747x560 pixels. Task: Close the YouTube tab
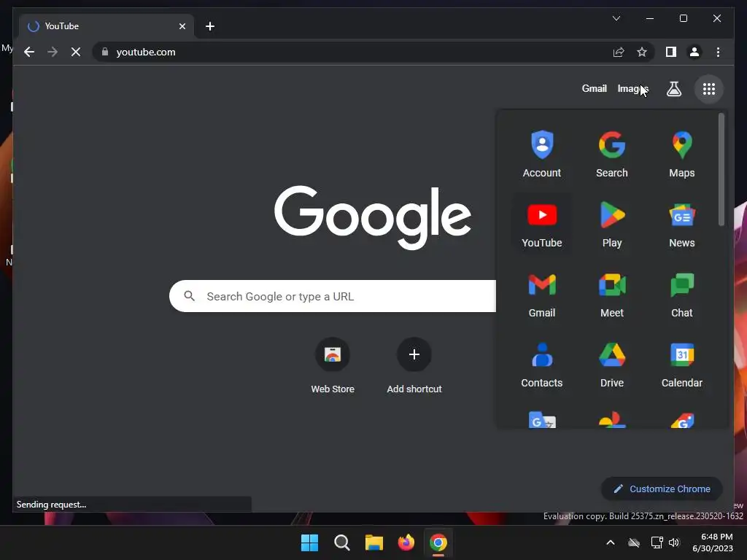click(182, 26)
